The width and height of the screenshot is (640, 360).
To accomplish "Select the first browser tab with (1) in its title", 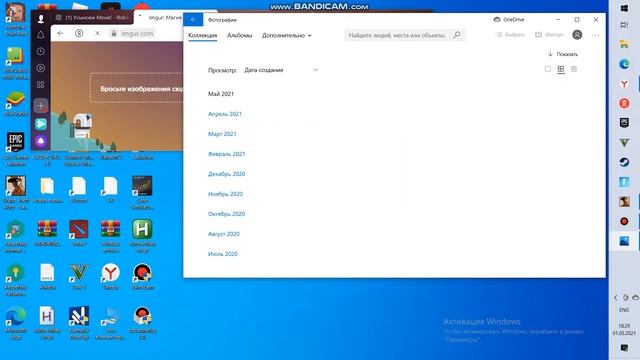I will click(x=92, y=18).
